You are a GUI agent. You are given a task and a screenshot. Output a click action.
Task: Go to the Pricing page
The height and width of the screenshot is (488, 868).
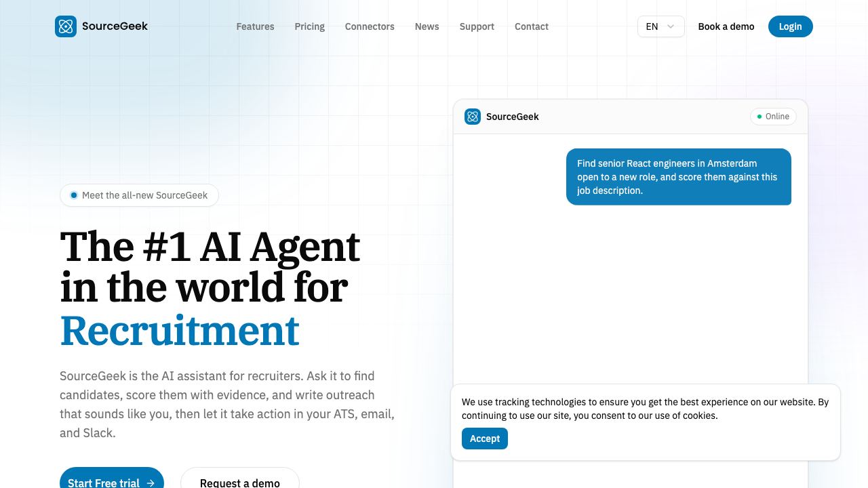[x=310, y=26]
